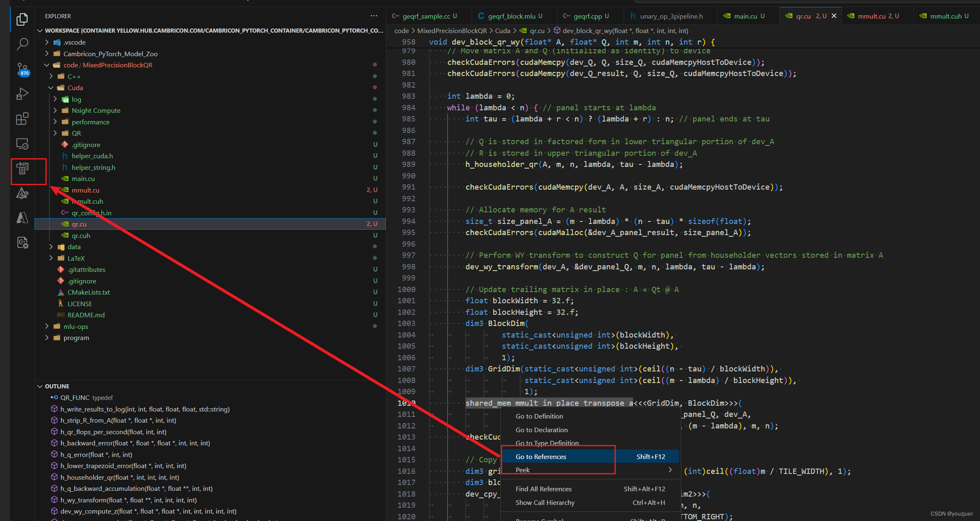Select Go to References in context menu
Image resolution: width=980 pixels, height=521 pixels.
pyautogui.click(x=541, y=456)
